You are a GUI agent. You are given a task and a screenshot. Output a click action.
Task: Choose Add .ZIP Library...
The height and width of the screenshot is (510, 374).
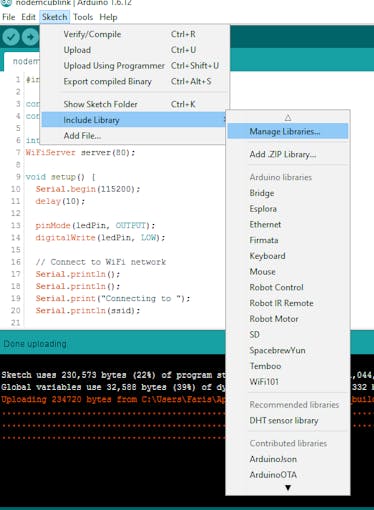coord(288,154)
